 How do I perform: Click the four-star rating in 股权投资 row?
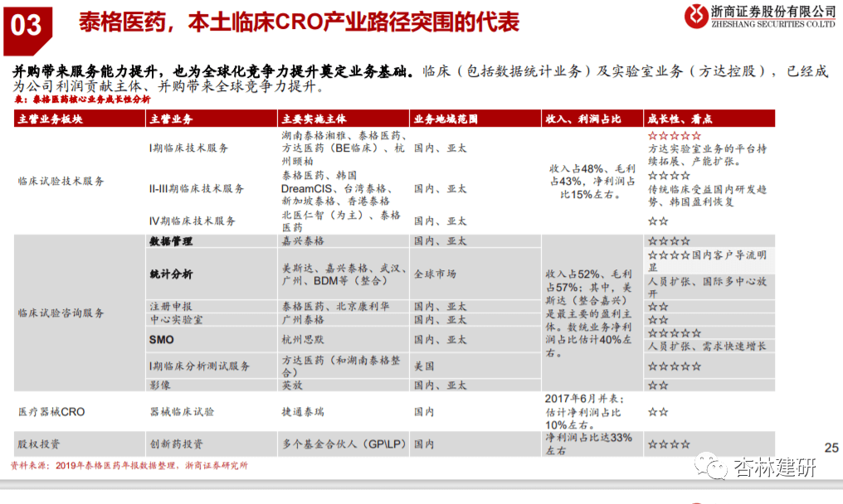click(669, 443)
